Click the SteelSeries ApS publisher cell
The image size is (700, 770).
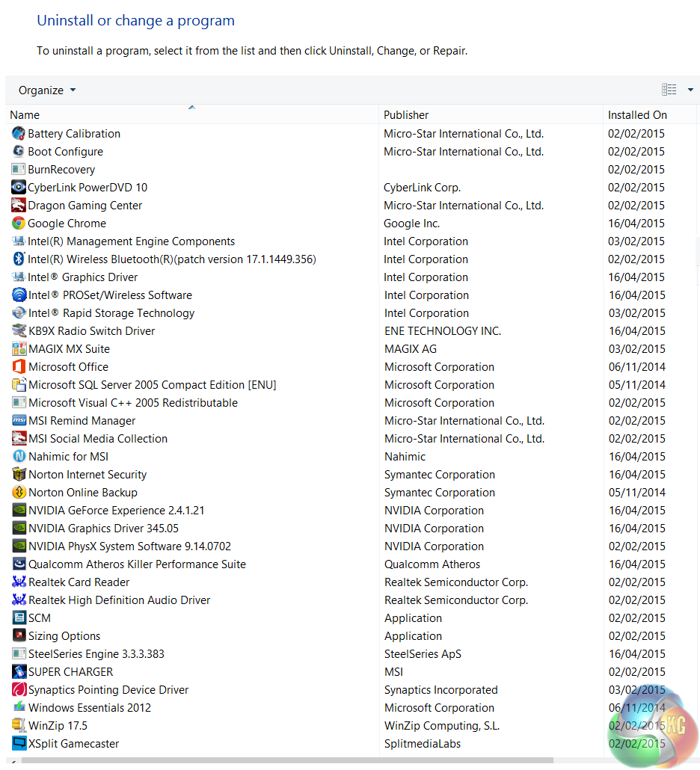pos(423,654)
